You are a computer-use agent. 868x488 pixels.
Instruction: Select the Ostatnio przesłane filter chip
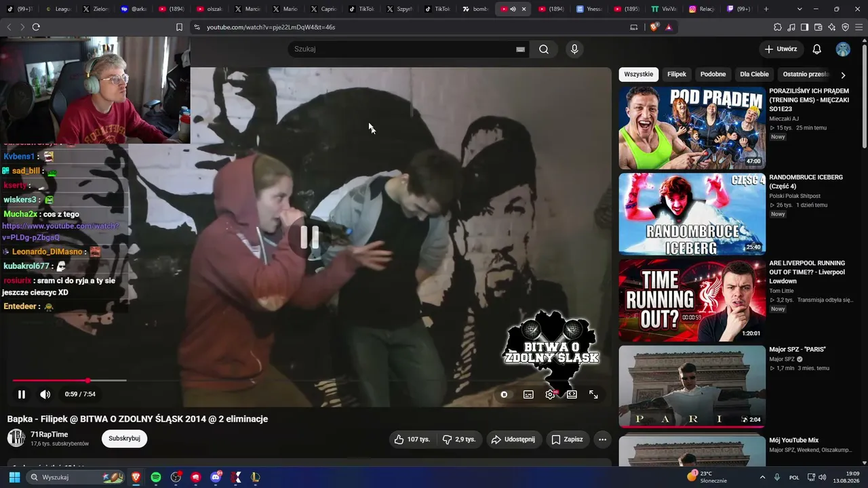click(x=806, y=75)
